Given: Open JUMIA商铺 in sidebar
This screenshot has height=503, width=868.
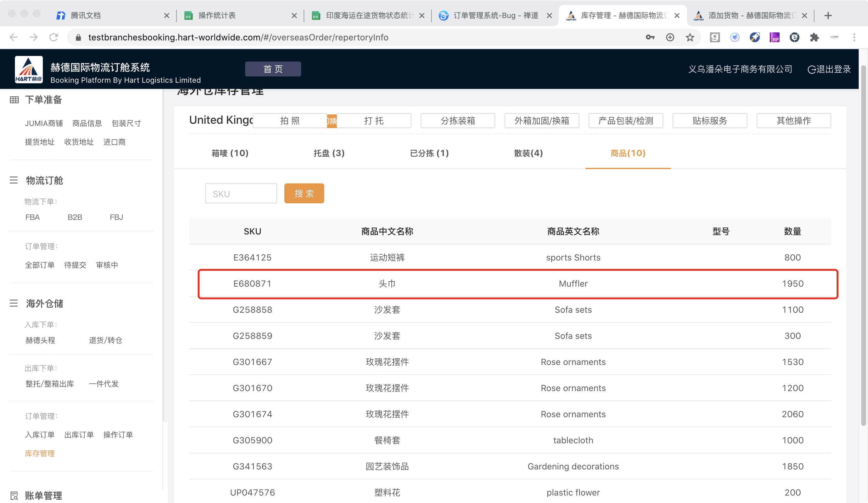Looking at the screenshot, I should (44, 123).
